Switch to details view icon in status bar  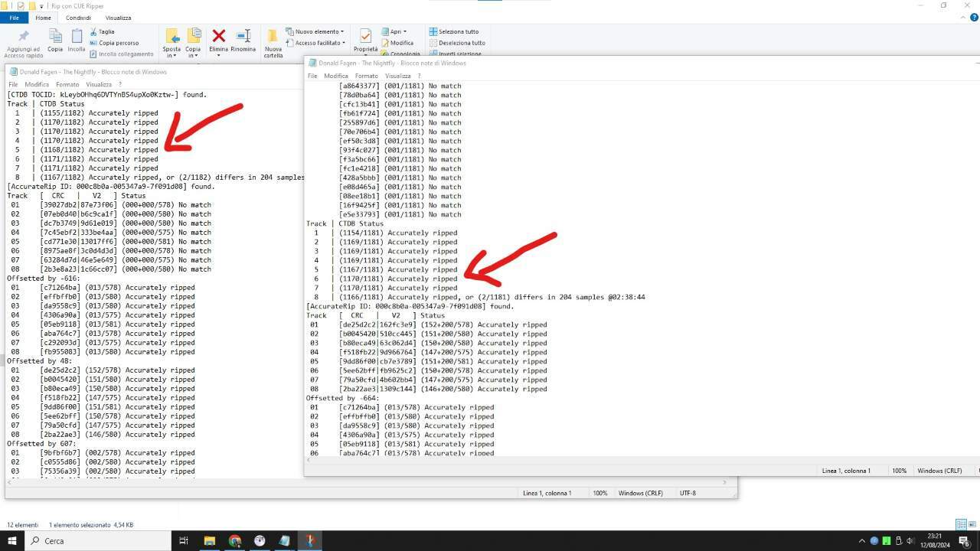click(x=961, y=524)
